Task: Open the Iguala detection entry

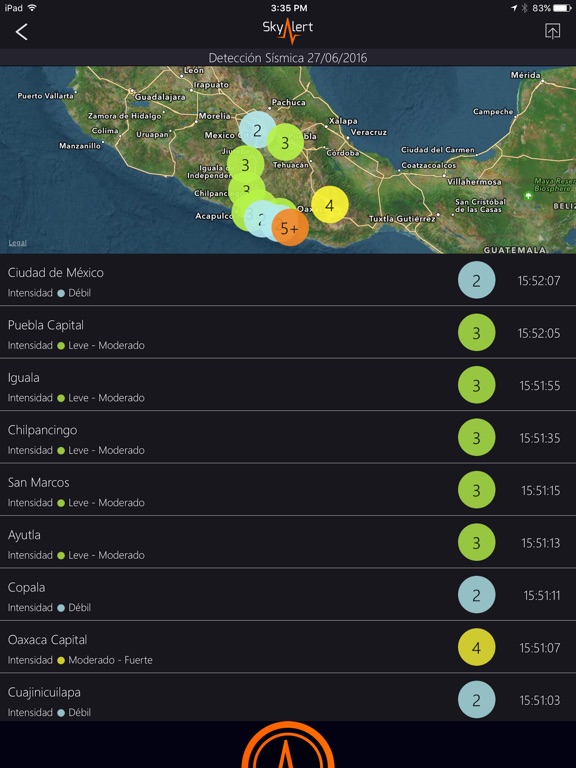Action: (288, 385)
